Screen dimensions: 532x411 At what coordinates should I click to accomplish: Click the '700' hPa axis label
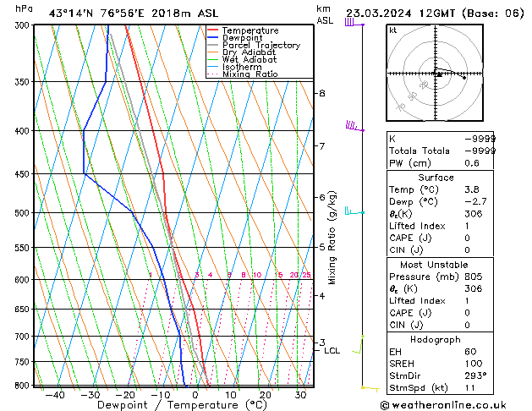[24, 337]
